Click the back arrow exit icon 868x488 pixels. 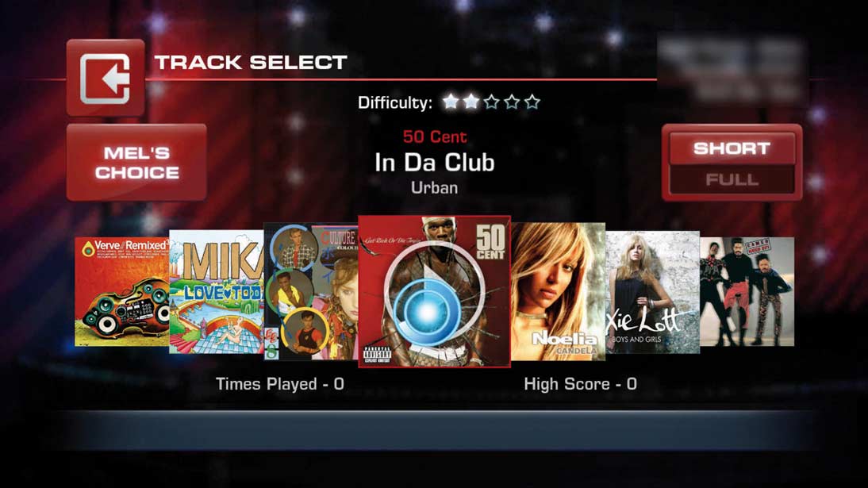106,78
